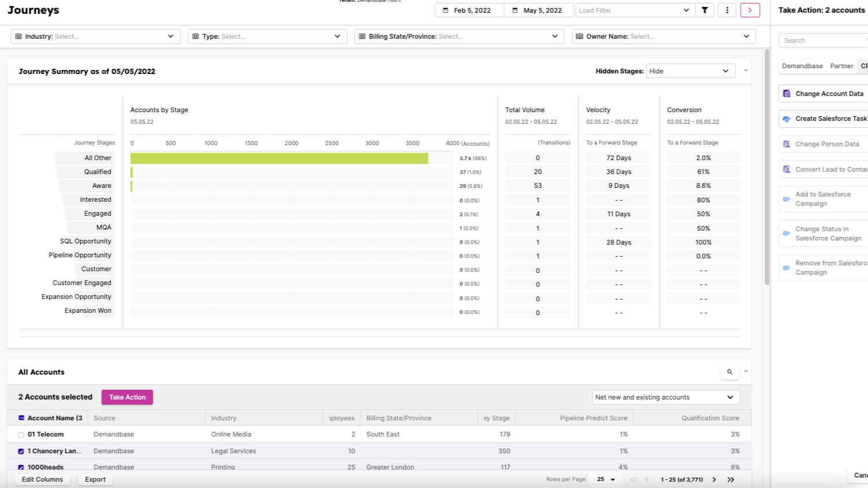The height and width of the screenshot is (488, 868).
Task: Go to the next page of accounts
Action: pyautogui.click(x=714, y=479)
